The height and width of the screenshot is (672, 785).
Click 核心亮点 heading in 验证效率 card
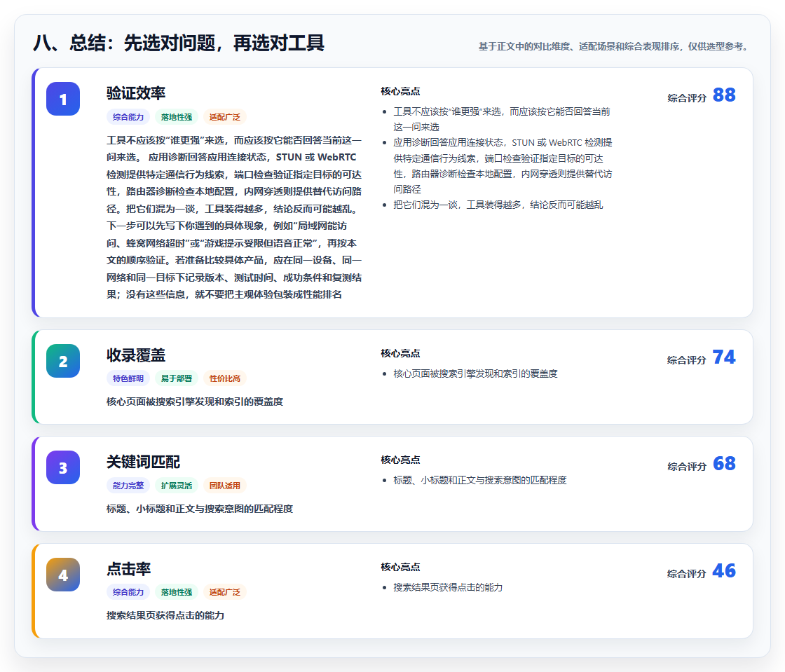tap(400, 92)
